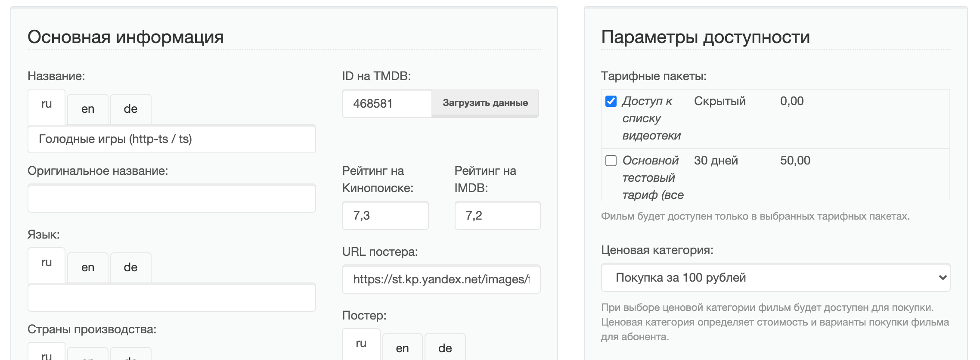
Task: Switch to the en tab under Постер
Action: [403, 347]
